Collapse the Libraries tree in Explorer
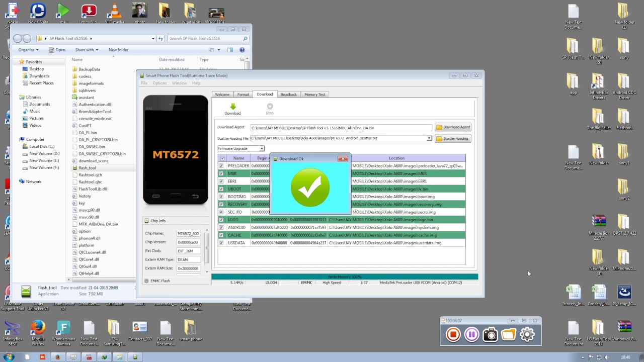The height and width of the screenshot is (362, 644). pos(16,97)
